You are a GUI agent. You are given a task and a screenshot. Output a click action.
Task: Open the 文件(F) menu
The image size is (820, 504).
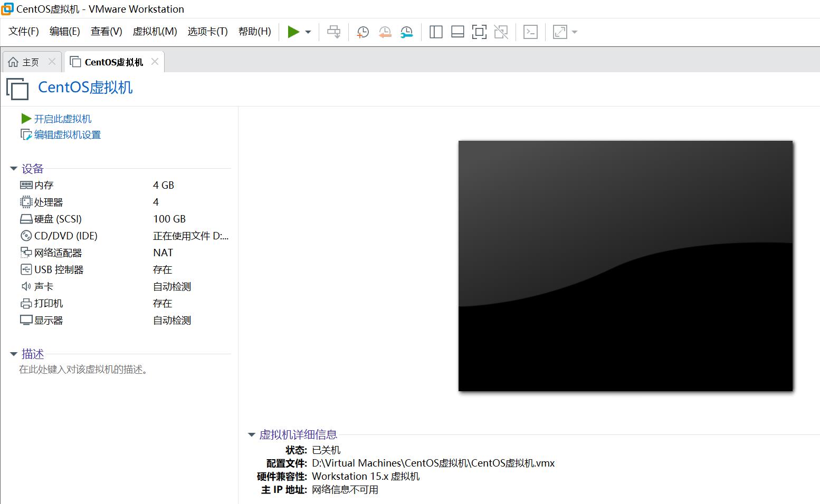(24, 32)
